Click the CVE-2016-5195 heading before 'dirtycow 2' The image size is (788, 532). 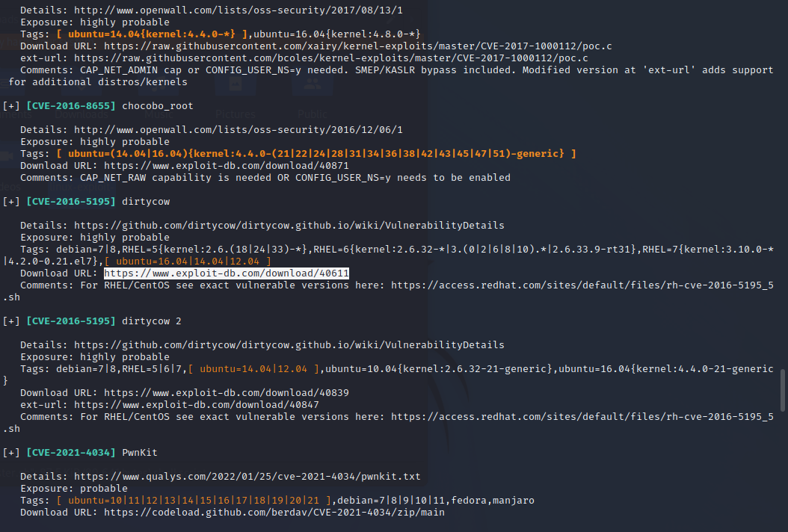[71, 321]
